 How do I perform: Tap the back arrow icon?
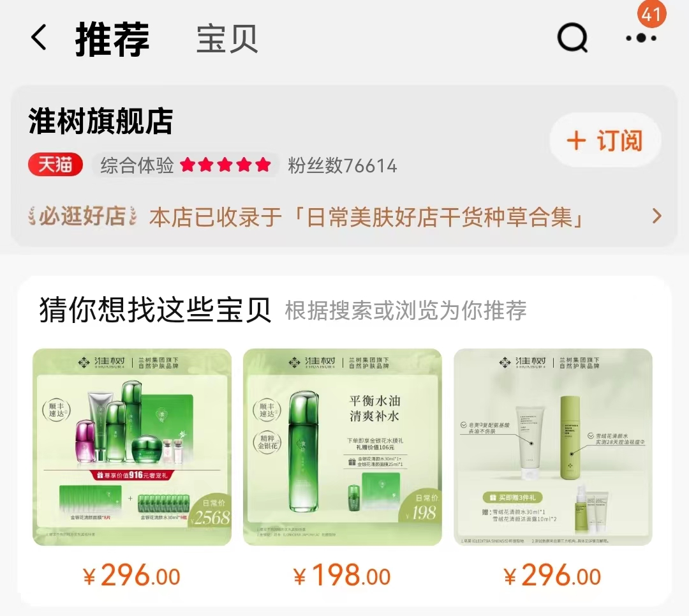point(39,38)
